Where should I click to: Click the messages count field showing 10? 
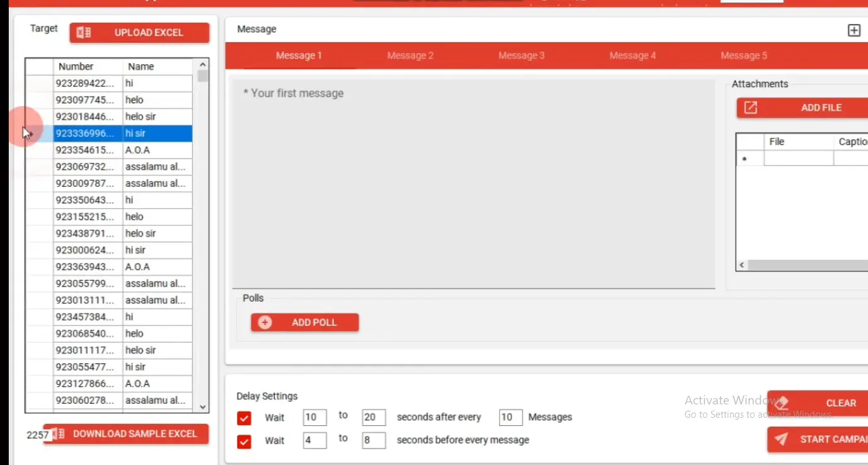(x=510, y=418)
